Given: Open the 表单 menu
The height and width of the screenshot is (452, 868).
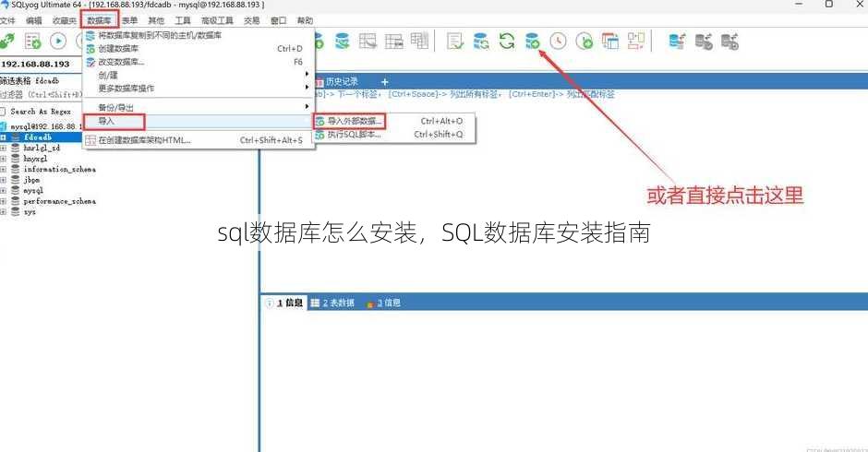Looking at the screenshot, I should (x=129, y=20).
